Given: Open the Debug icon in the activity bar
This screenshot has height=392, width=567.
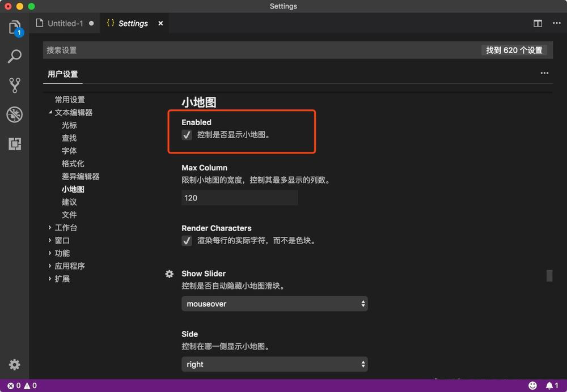Looking at the screenshot, I should tap(15, 114).
